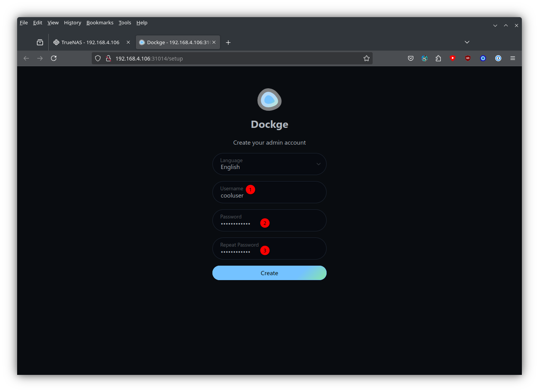Open the 1Password extension icon
The image size is (539, 392).
click(x=498, y=58)
